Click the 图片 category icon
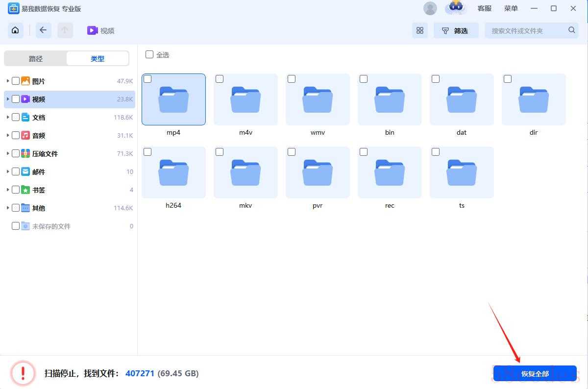588x389 pixels. click(25, 81)
